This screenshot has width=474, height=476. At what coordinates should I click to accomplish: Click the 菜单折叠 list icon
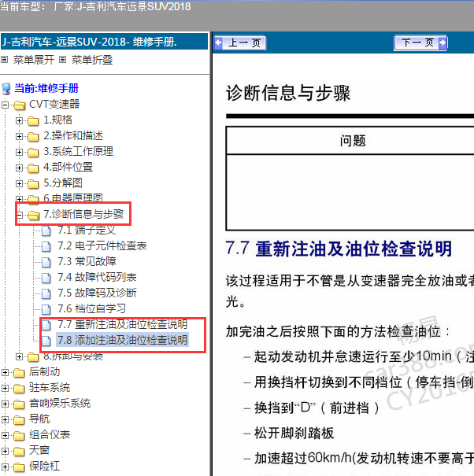coord(62,60)
